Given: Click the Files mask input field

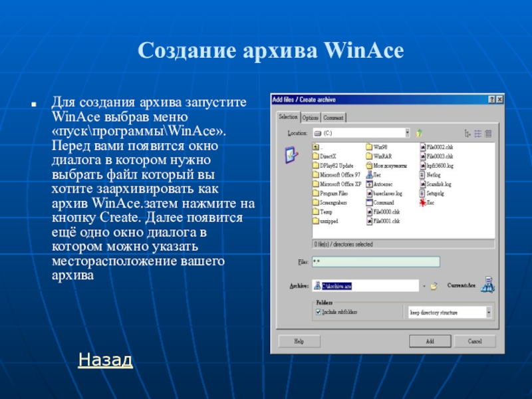Looking at the screenshot, I should point(376,261).
